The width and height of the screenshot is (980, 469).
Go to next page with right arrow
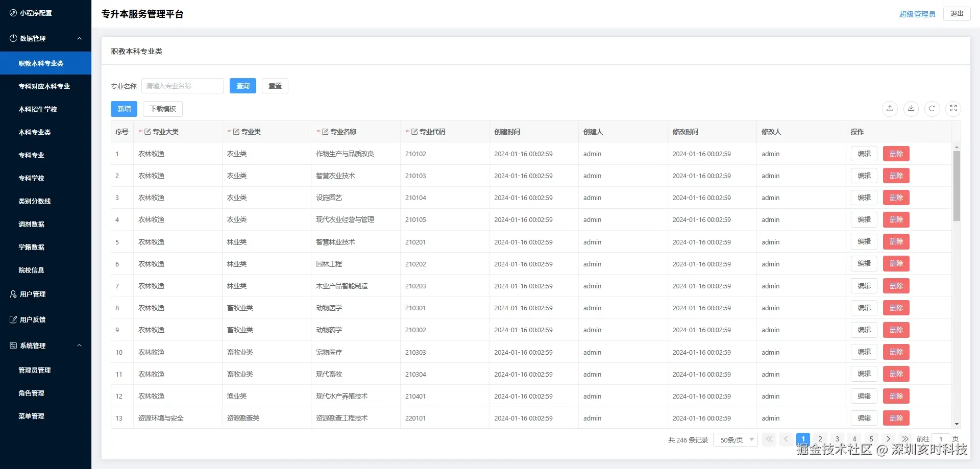pos(888,439)
